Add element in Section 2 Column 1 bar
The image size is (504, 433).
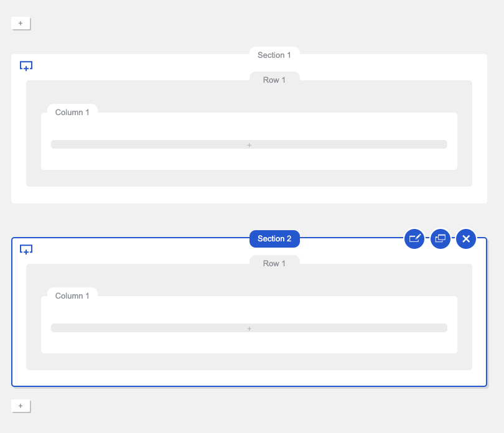pos(249,328)
